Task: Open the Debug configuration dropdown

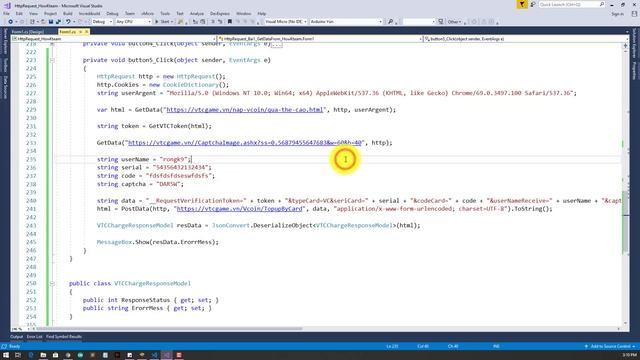Action: point(102,22)
